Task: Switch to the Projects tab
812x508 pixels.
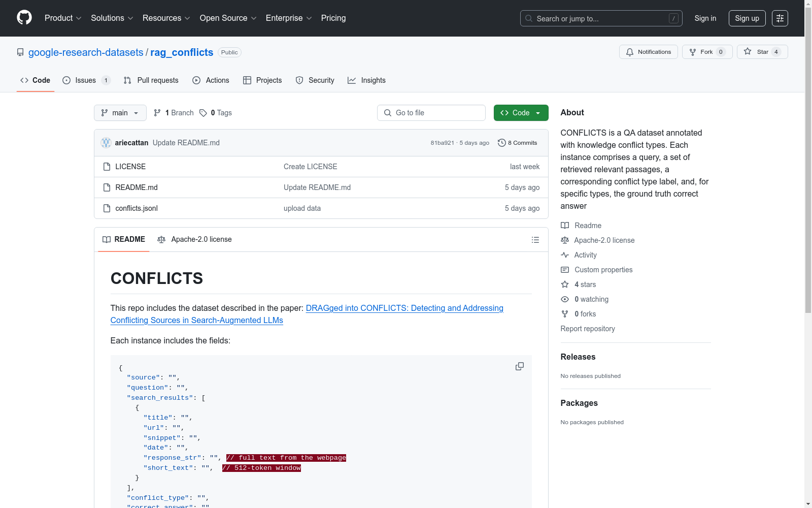Action: coord(262,80)
